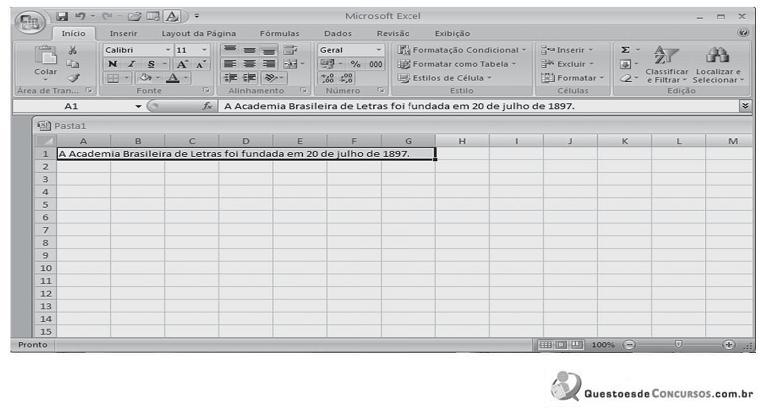Switch to the Inserir tab
Screen dimensions: 764x417
[x=123, y=33]
